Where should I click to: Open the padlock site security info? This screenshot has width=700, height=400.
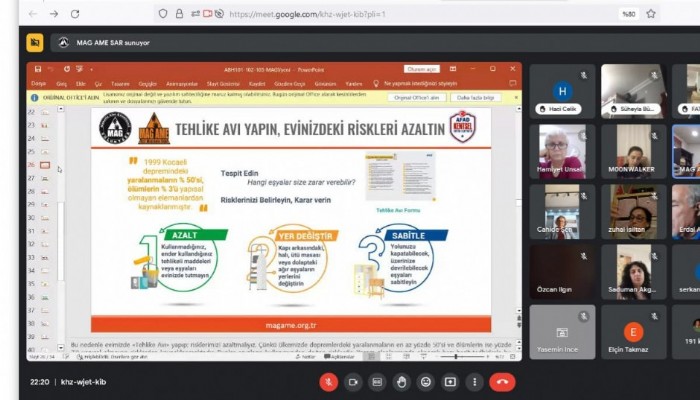point(179,14)
